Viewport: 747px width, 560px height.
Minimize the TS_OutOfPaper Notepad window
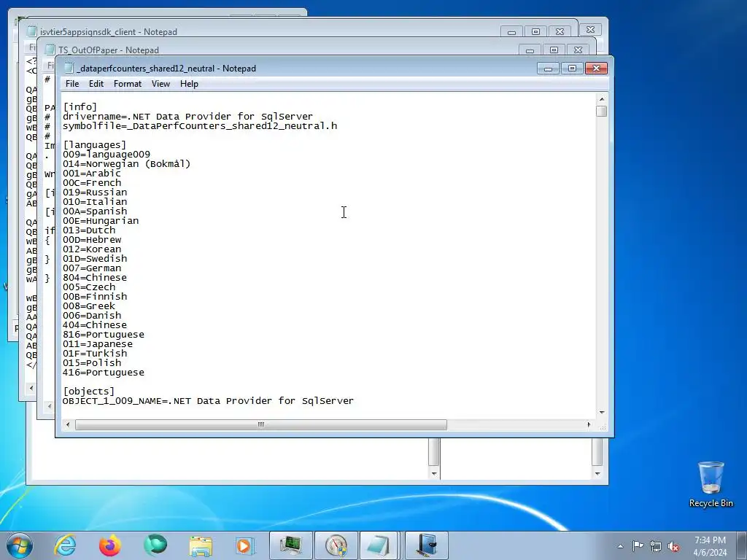[530, 50]
